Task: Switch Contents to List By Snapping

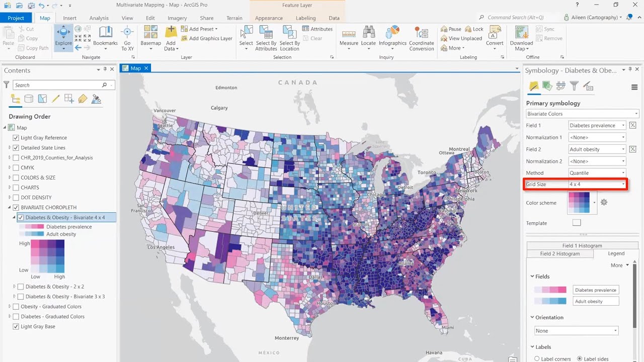Action: (69, 99)
